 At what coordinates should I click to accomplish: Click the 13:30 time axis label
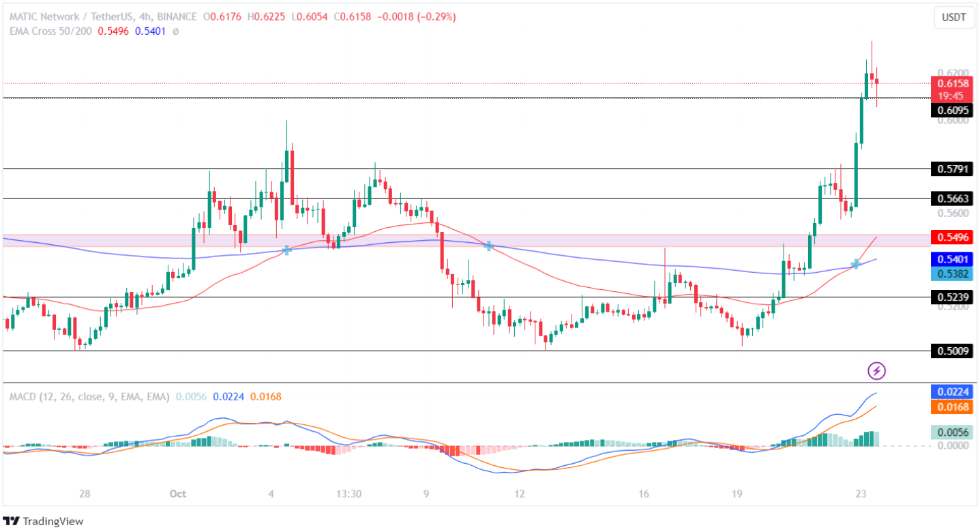coord(348,493)
